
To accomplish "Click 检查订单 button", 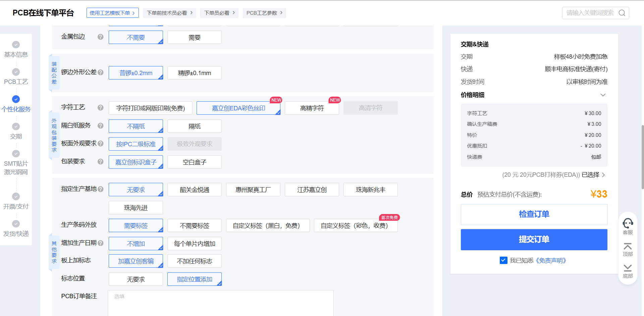I will coord(534,214).
